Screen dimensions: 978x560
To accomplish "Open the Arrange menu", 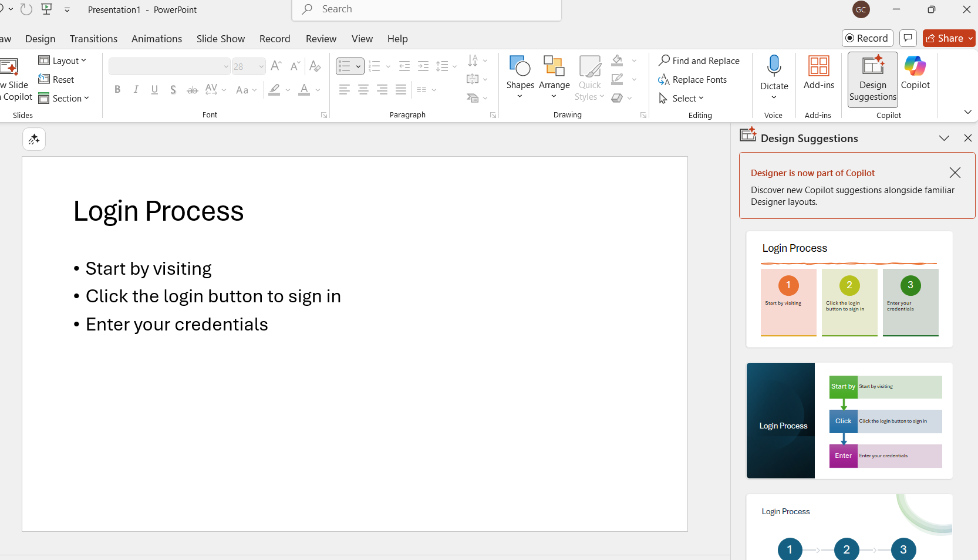I will (554, 77).
